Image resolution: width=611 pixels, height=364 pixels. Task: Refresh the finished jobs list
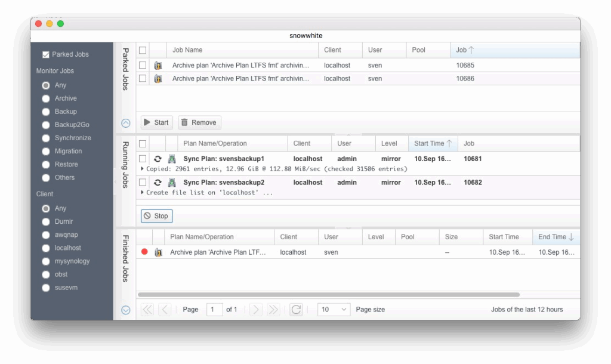[x=295, y=309]
